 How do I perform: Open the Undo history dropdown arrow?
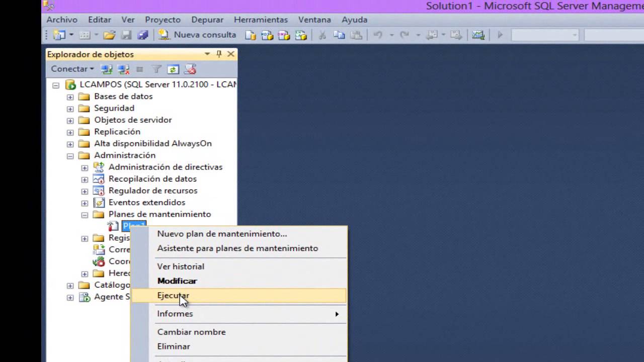click(x=391, y=35)
